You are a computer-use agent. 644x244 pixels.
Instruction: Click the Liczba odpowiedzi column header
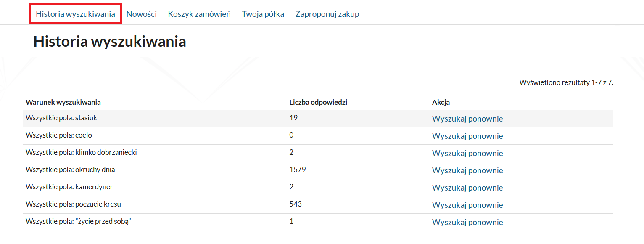[318, 102]
